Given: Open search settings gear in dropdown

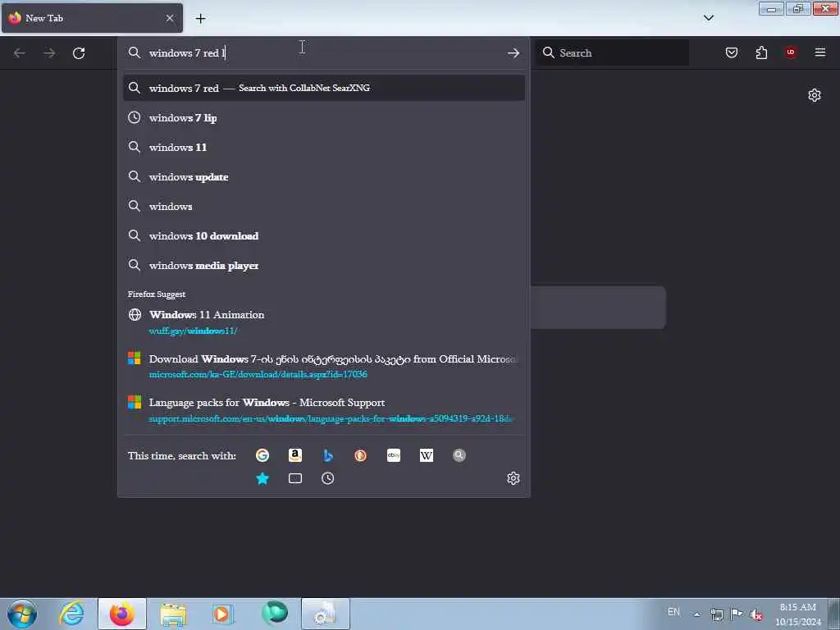Looking at the screenshot, I should [x=514, y=478].
